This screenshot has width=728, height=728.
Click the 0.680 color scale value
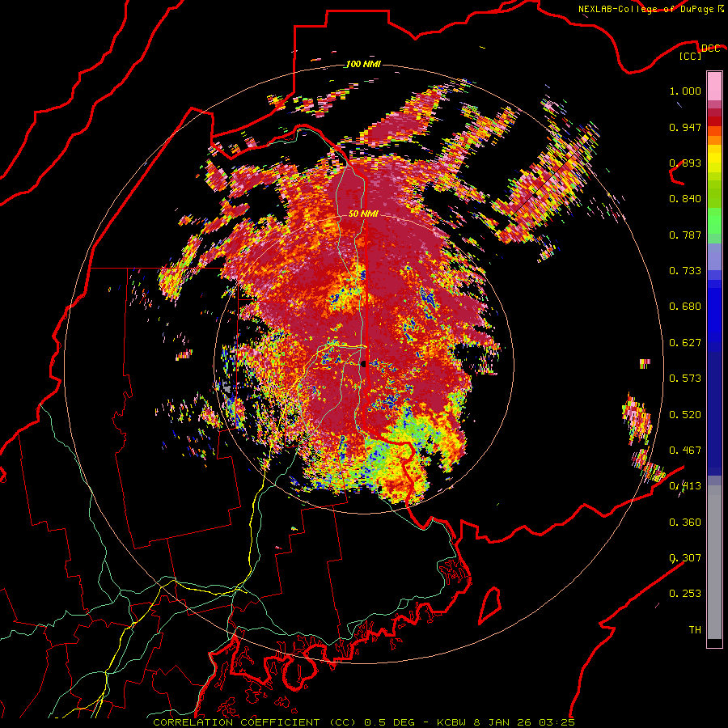tap(685, 307)
